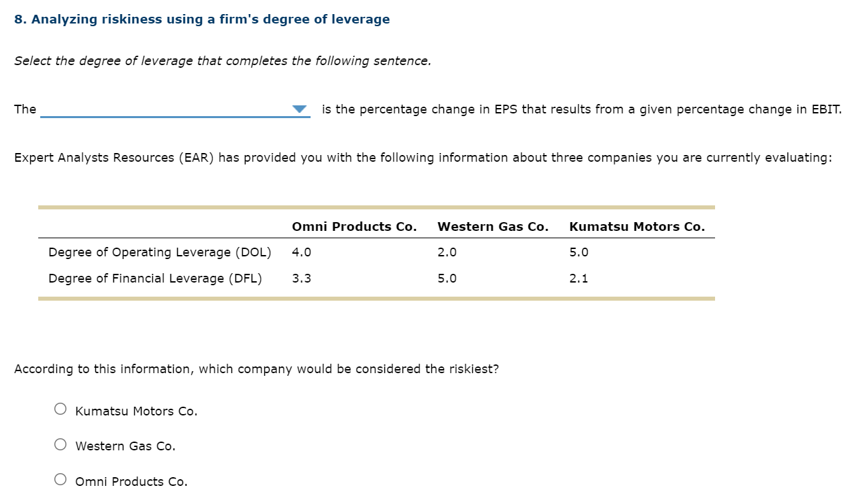The image size is (868, 500).
Task: Click Kumatsu Motors' DFL value 2.1
Action: tap(579, 279)
